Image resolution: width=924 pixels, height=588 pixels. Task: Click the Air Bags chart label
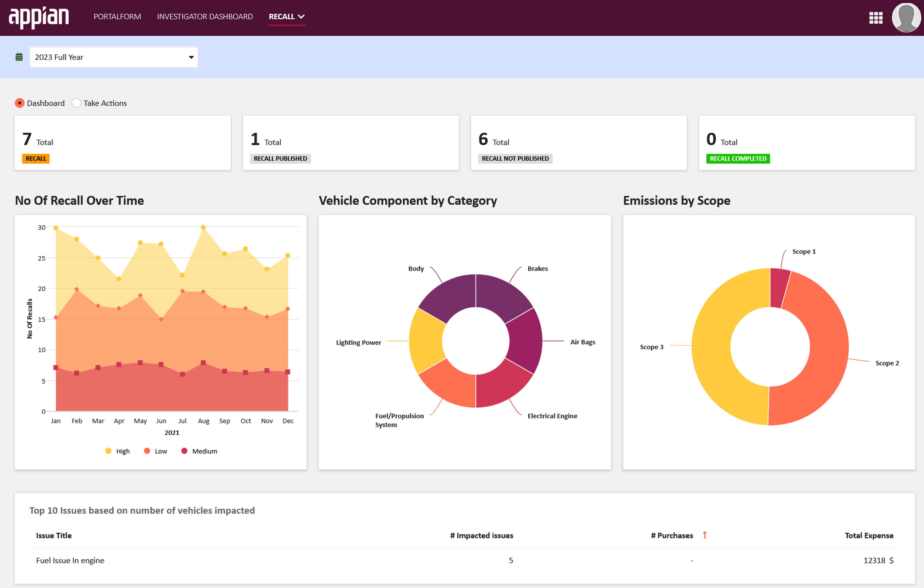[x=583, y=342]
